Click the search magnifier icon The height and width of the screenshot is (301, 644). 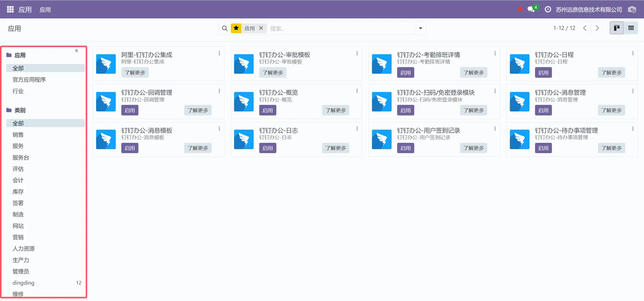(x=225, y=28)
